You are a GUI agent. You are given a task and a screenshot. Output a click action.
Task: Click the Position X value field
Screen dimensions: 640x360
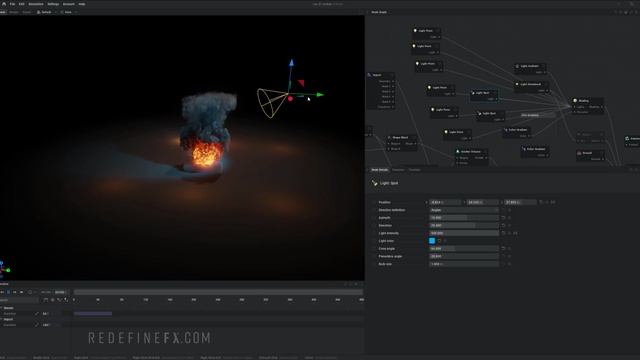[445, 202]
